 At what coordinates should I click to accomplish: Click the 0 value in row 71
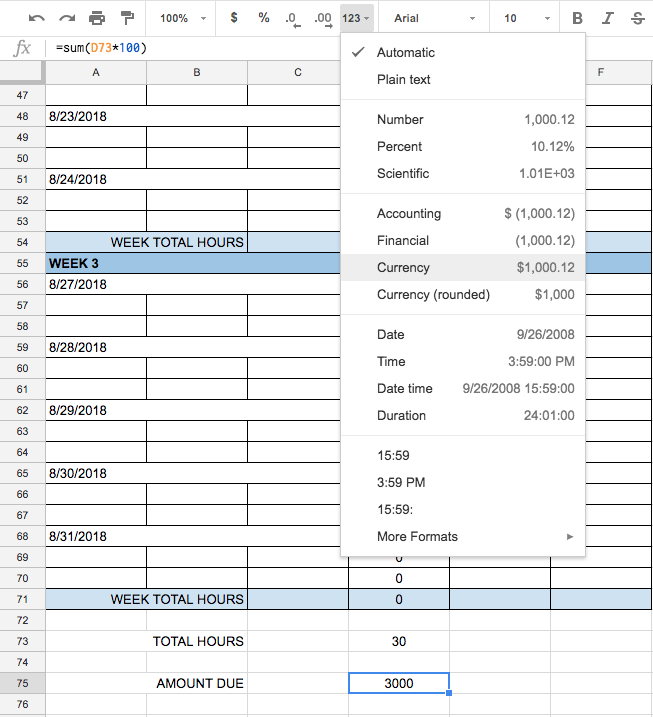399,599
